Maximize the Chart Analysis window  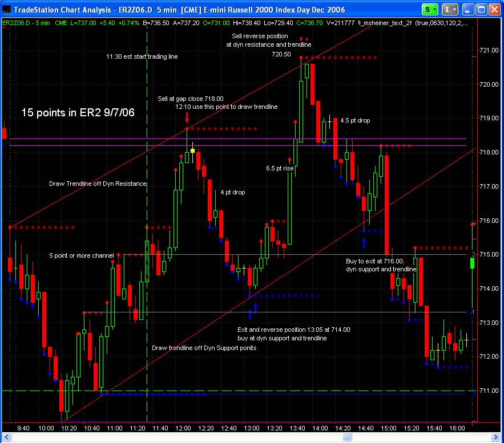pos(481,10)
